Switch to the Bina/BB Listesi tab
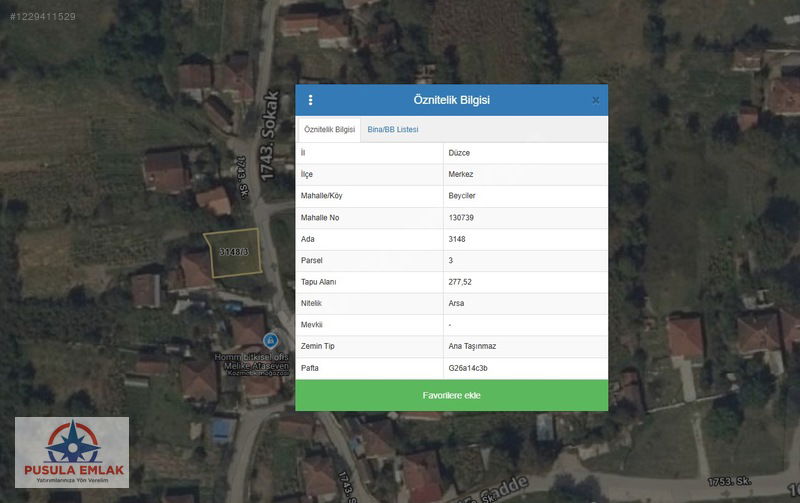The image size is (800, 503). (x=393, y=130)
